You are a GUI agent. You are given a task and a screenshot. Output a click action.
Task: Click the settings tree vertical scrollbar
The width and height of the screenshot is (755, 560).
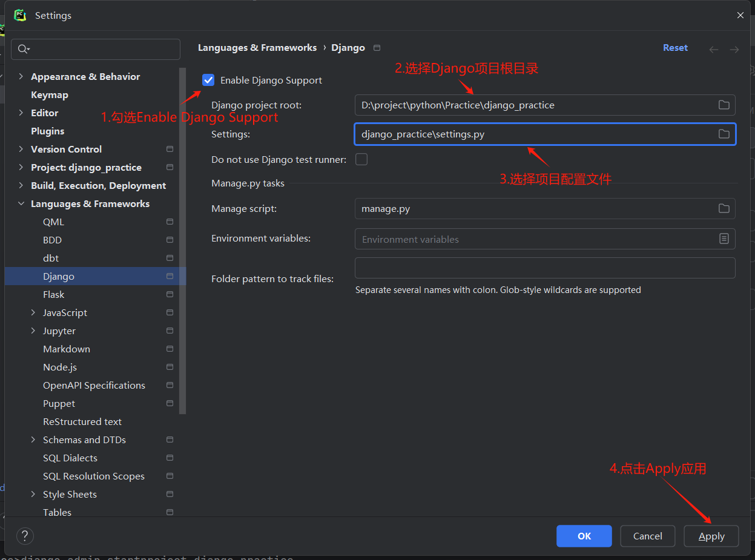click(183, 241)
